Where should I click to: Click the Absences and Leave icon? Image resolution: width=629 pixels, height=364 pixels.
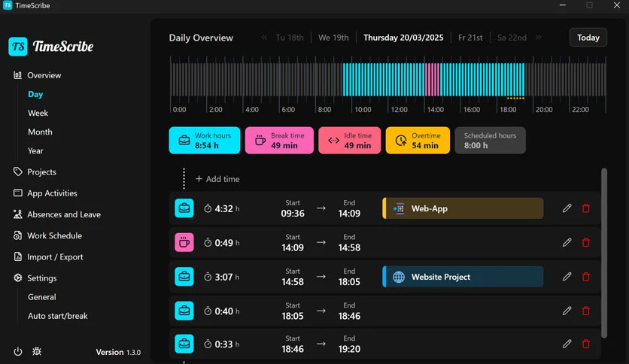pyautogui.click(x=17, y=214)
